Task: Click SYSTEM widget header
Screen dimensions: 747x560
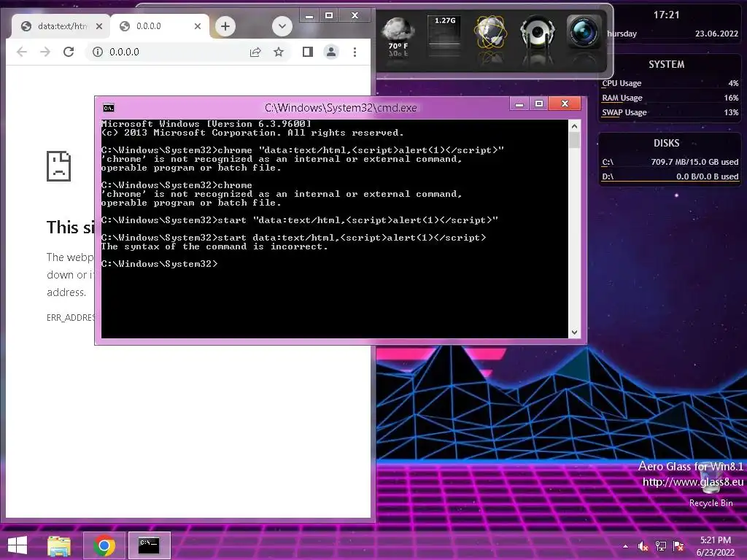Action: [x=666, y=64]
